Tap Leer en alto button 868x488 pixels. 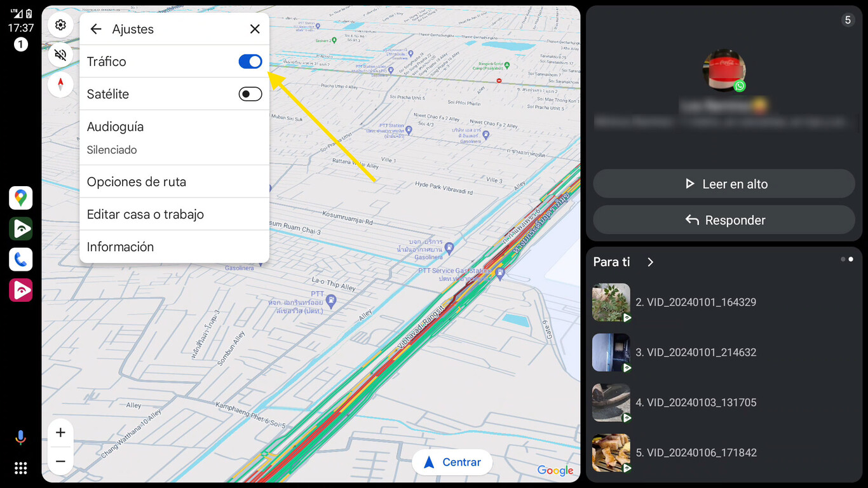(x=724, y=184)
